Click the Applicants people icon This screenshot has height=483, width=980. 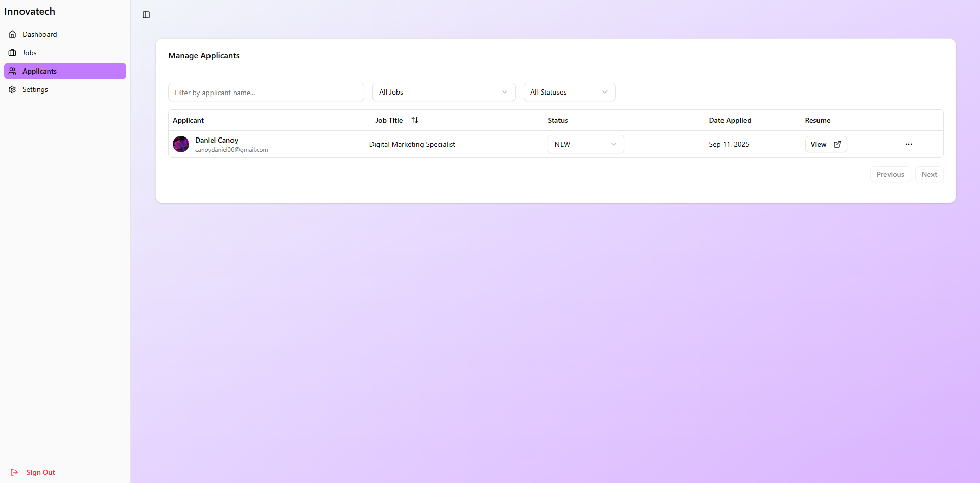coord(12,71)
